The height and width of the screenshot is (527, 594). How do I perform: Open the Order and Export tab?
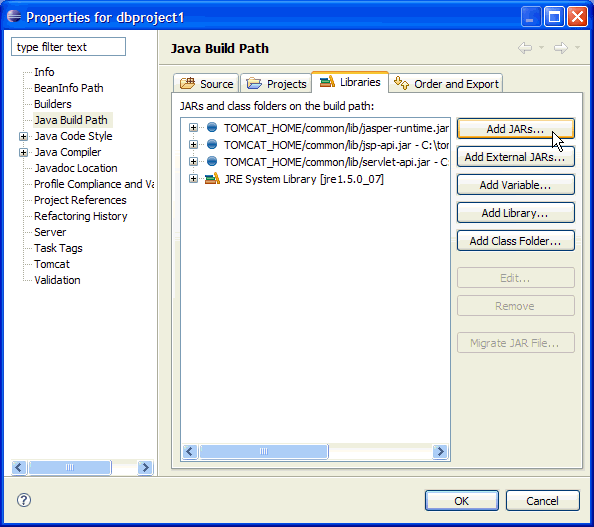pyautogui.click(x=446, y=83)
